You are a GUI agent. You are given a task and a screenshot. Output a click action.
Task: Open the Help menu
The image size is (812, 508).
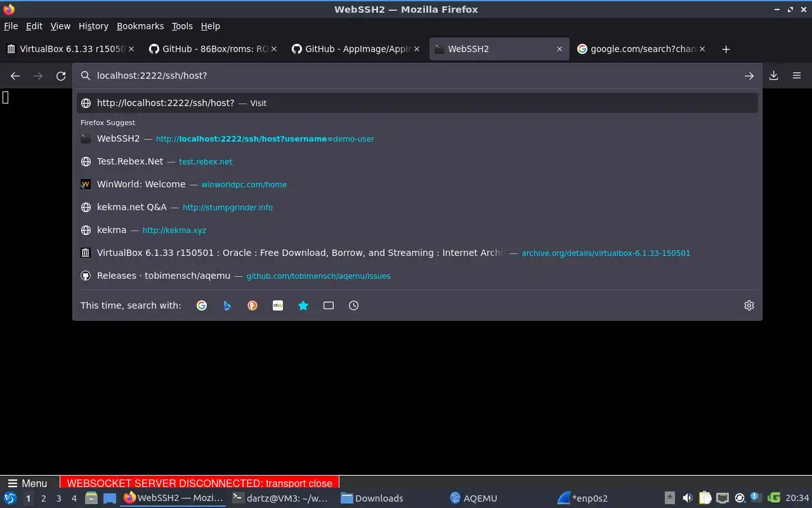[211, 26]
